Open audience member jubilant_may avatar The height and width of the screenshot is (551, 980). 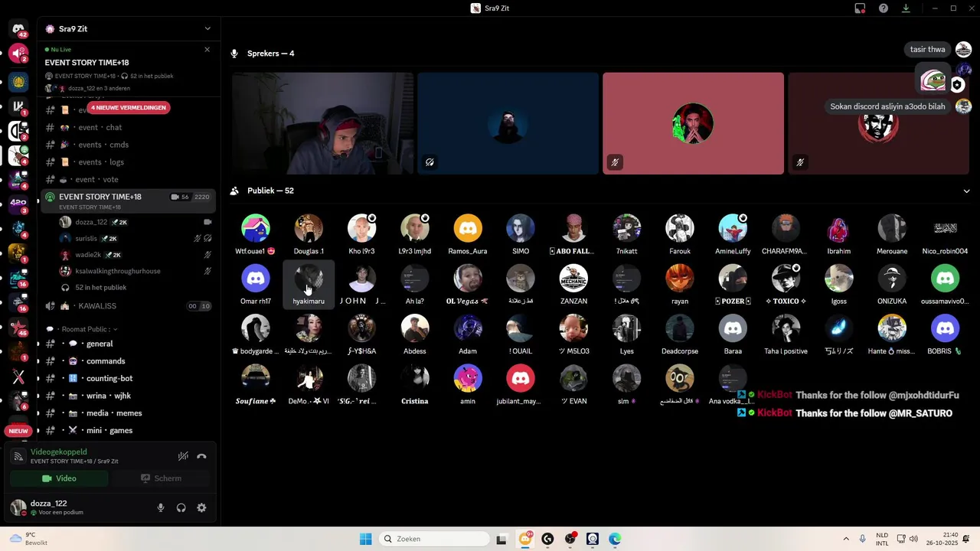click(521, 378)
